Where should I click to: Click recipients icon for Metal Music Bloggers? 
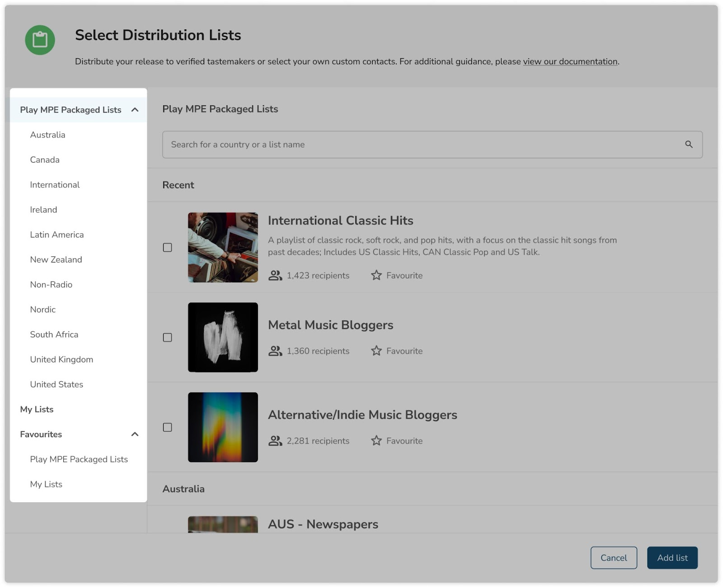coord(275,351)
